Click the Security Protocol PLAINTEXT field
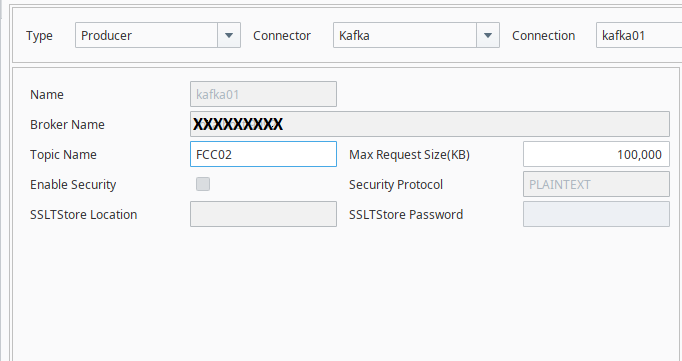This screenshot has height=361, width=682. point(596,184)
